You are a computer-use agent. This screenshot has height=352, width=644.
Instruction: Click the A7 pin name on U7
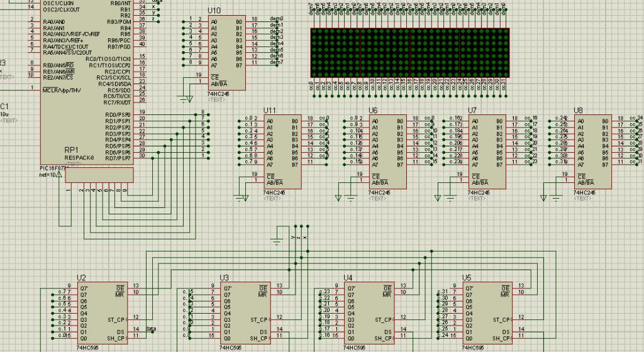coord(475,165)
